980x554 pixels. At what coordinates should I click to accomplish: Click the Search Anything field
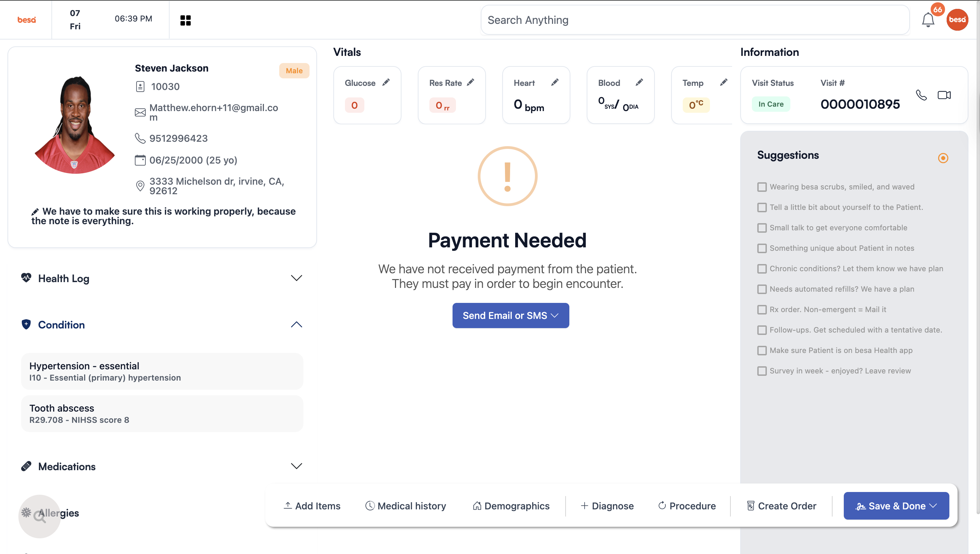(x=695, y=20)
